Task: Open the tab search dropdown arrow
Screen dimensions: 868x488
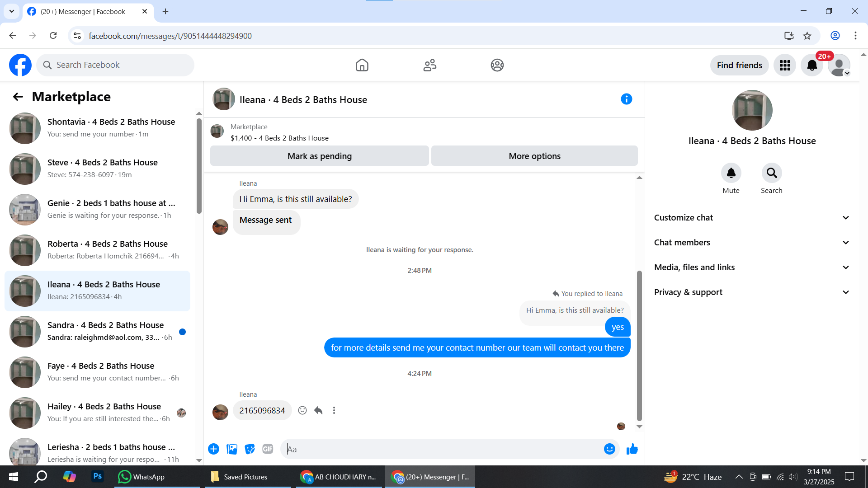Action: click(x=12, y=11)
